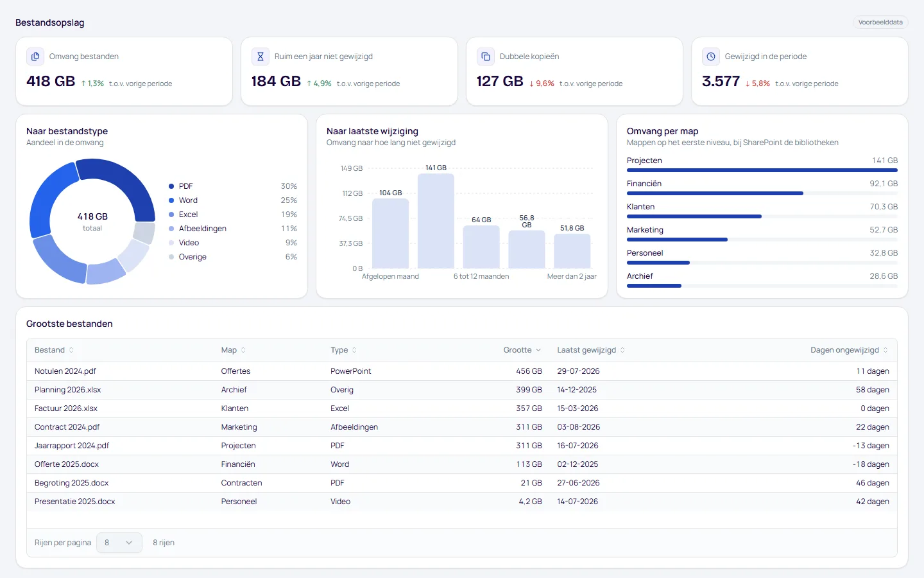Image resolution: width=924 pixels, height=578 pixels.
Task: Click the 9,6% decrease indicator
Action: coord(542,83)
